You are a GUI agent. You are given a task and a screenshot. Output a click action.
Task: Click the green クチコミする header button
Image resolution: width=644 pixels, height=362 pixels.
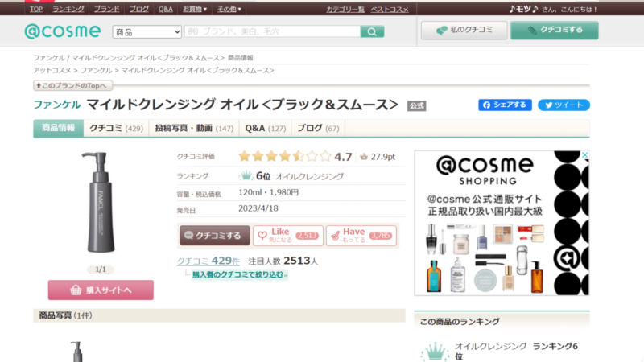pyautogui.click(x=555, y=30)
